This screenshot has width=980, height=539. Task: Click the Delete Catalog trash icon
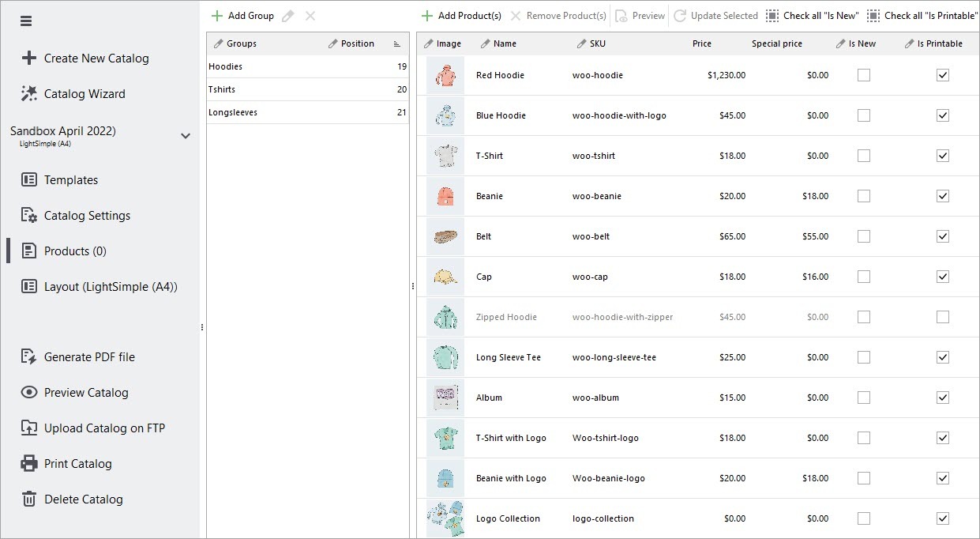29,499
